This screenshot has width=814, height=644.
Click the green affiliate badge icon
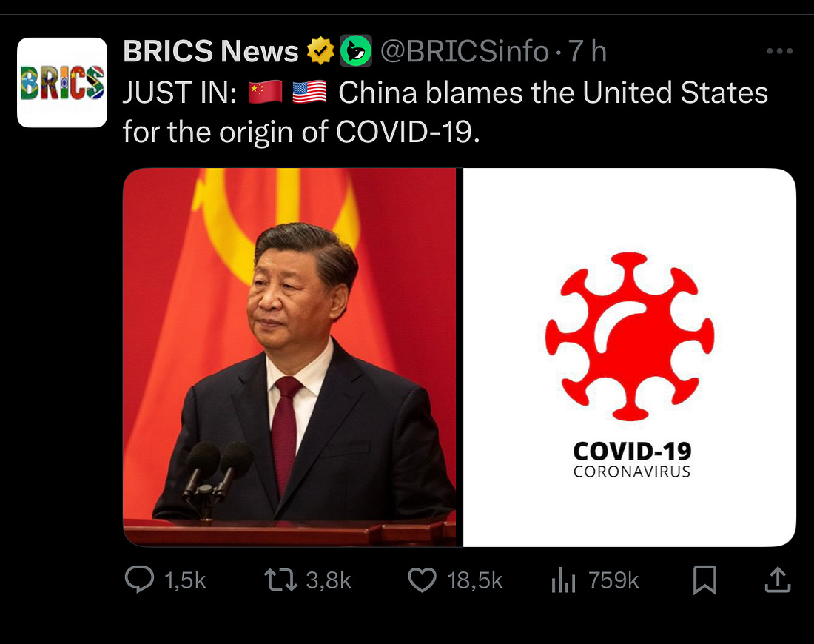[356, 51]
